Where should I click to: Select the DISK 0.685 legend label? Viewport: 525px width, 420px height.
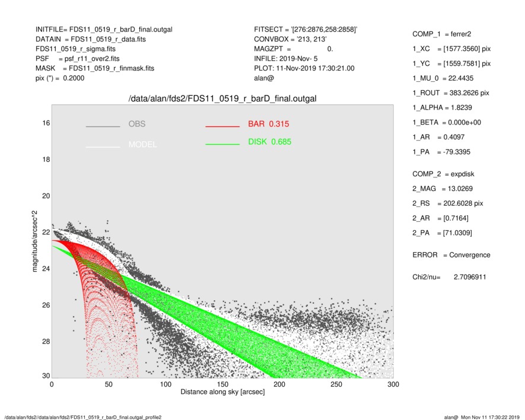pyautogui.click(x=269, y=142)
